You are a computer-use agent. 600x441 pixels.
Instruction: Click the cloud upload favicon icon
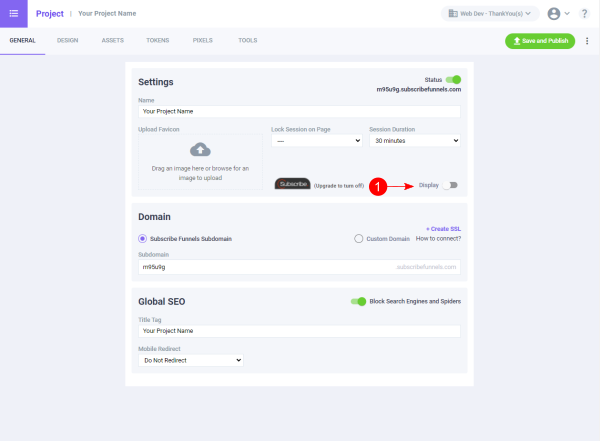click(x=200, y=150)
